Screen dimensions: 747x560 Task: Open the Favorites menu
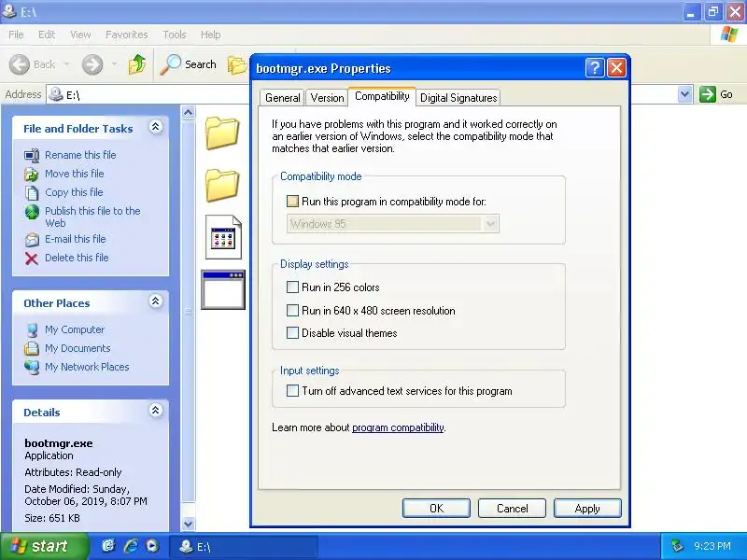(127, 35)
